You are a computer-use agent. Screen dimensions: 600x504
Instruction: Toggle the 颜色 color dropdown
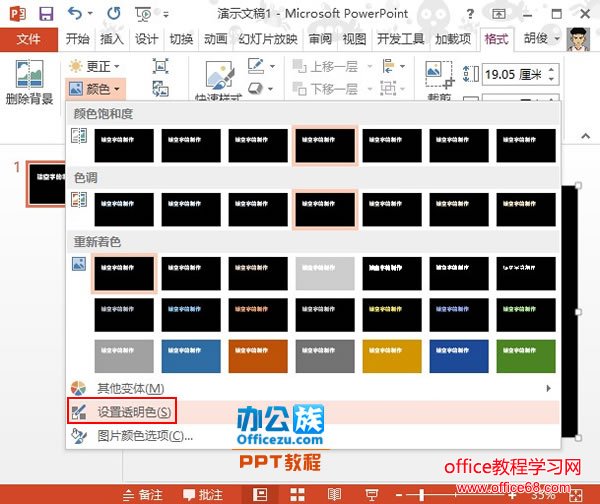tap(95, 89)
